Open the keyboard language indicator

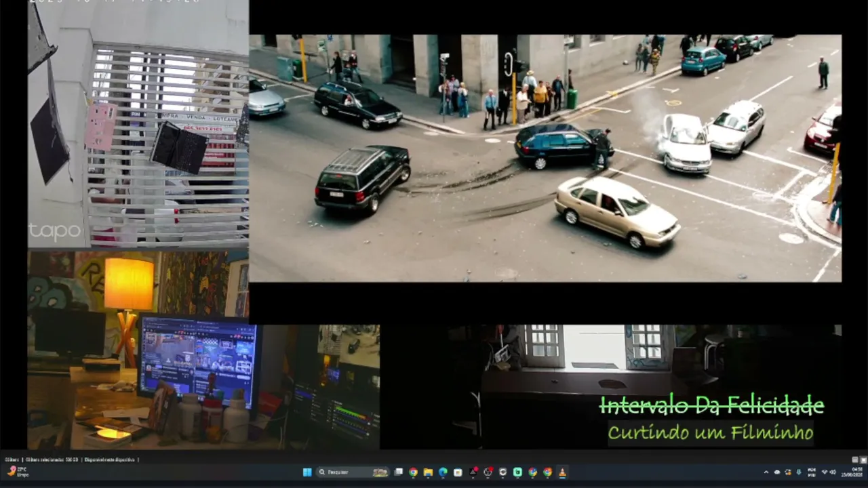coord(812,472)
